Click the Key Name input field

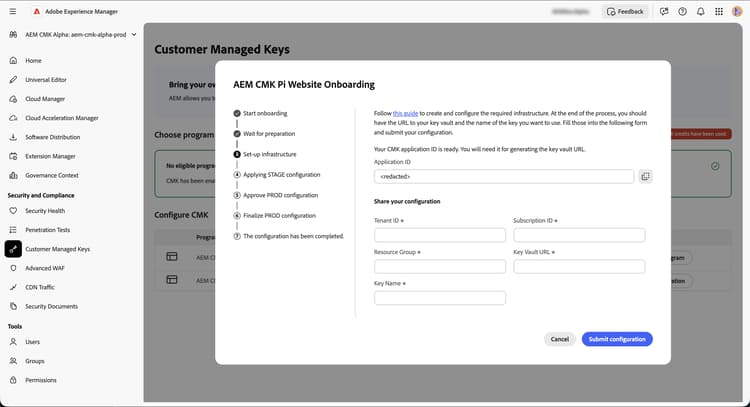pos(440,298)
